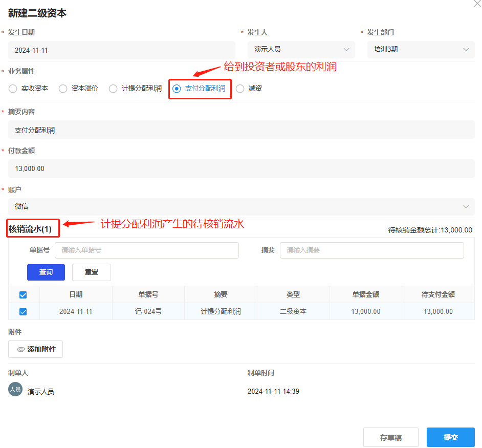The image size is (482, 448).
Task: Click the paperclip icon on 添加附件
Action: pyautogui.click(x=20, y=349)
